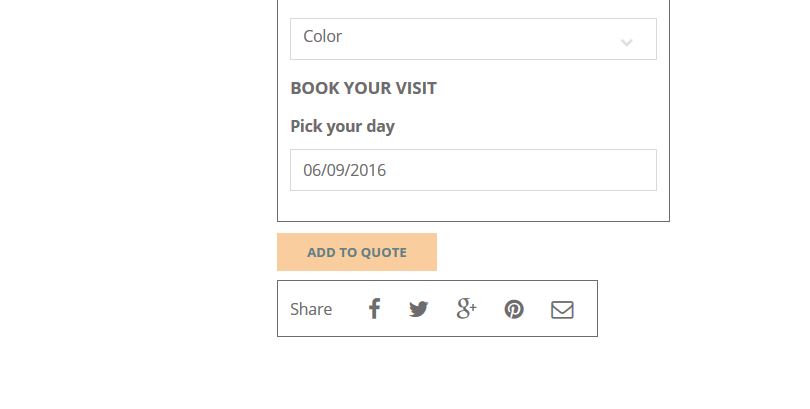Viewport: 810px width, 409px height.
Task: Focus the date field showing 06/09/2016
Action: click(473, 170)
